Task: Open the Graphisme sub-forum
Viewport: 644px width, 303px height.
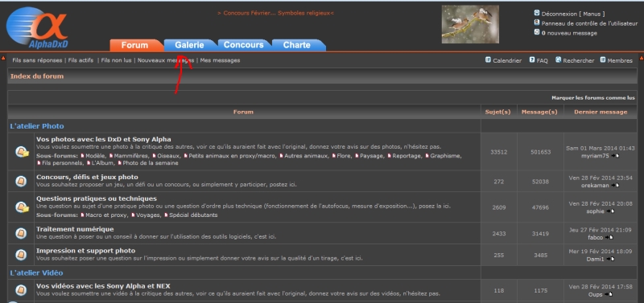Action: click(x=446, y=156)
